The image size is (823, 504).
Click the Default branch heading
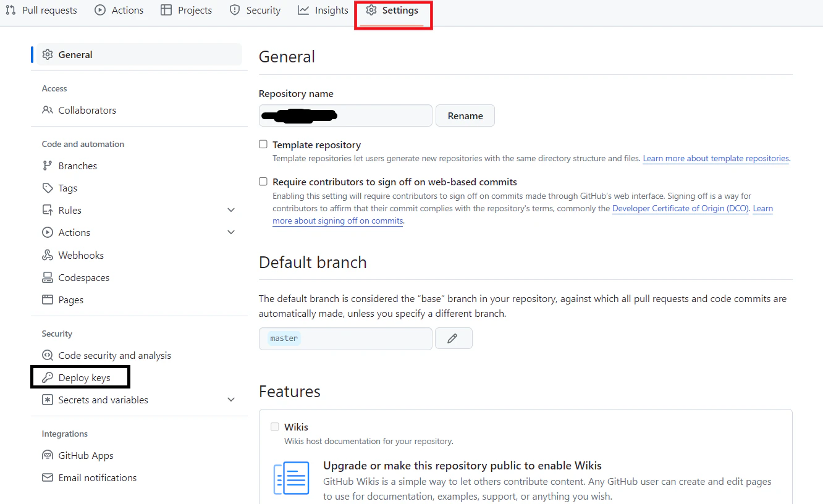click(x=313, y=262)
